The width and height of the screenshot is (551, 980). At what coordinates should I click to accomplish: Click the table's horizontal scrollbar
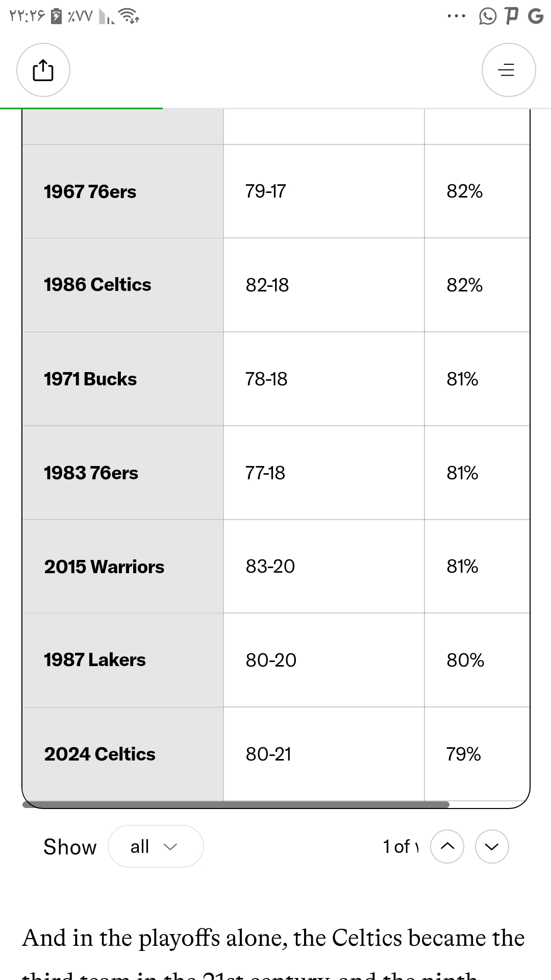point(236,804)
